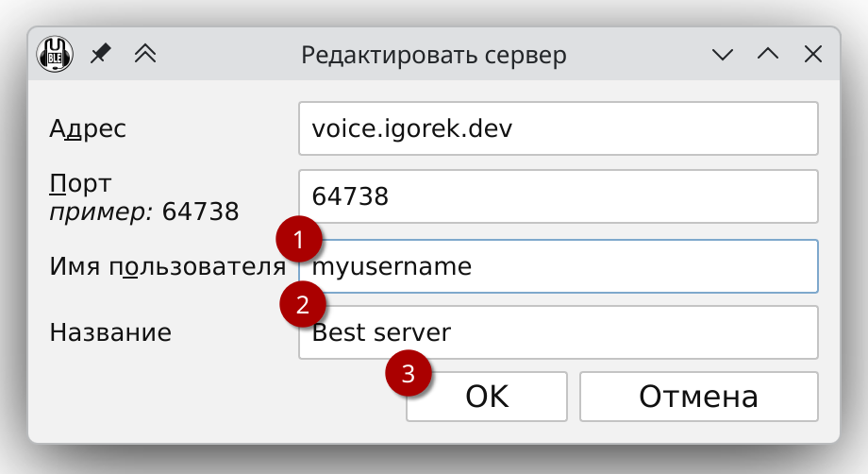Focus the Адрес field with voice.igorek.dev
Viewport: 868px width, 474px height.
click(558, 128)
